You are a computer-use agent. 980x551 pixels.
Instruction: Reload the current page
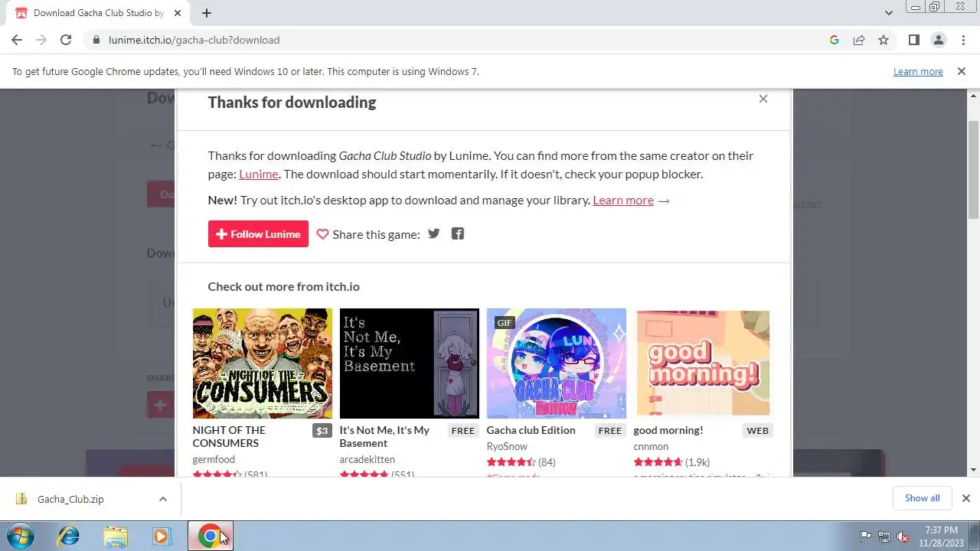coord(66,40)
